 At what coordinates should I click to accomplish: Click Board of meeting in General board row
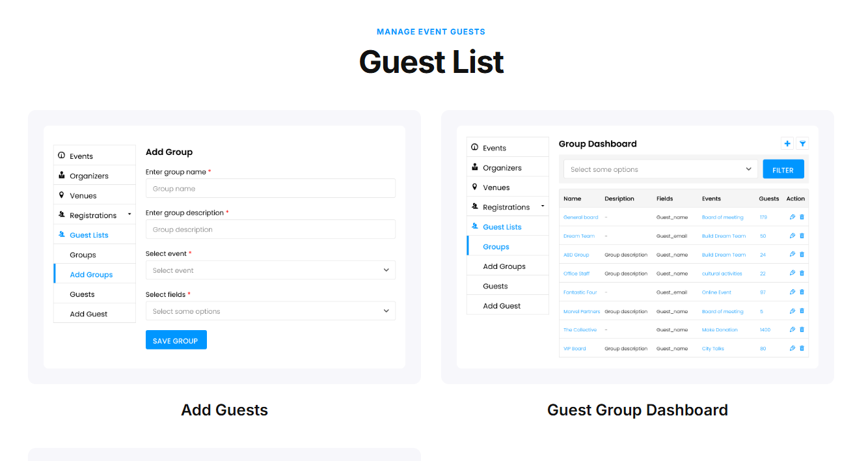pos(722,217)
